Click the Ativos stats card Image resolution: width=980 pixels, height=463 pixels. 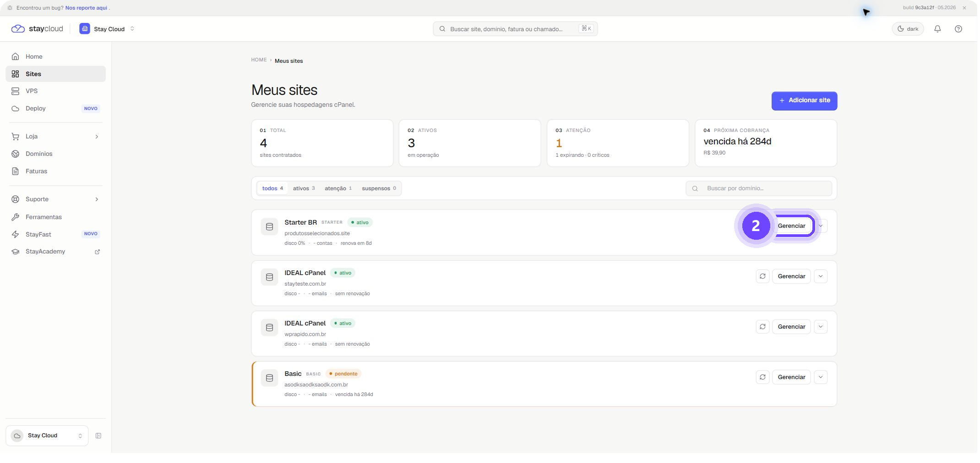470,143
